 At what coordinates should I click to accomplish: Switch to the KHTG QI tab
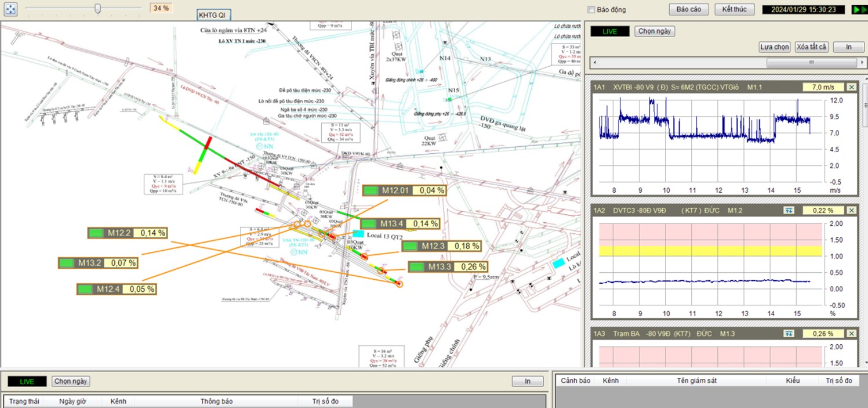click(215, 15)
